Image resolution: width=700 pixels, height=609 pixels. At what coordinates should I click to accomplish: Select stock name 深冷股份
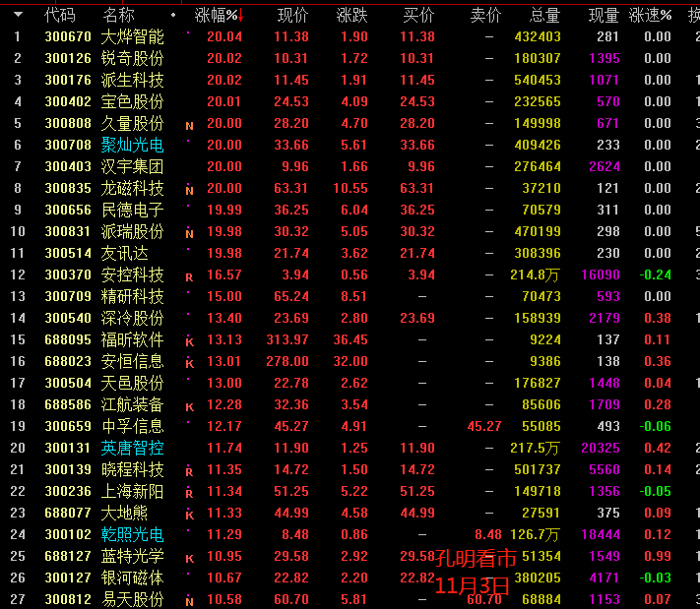(133, 318)
